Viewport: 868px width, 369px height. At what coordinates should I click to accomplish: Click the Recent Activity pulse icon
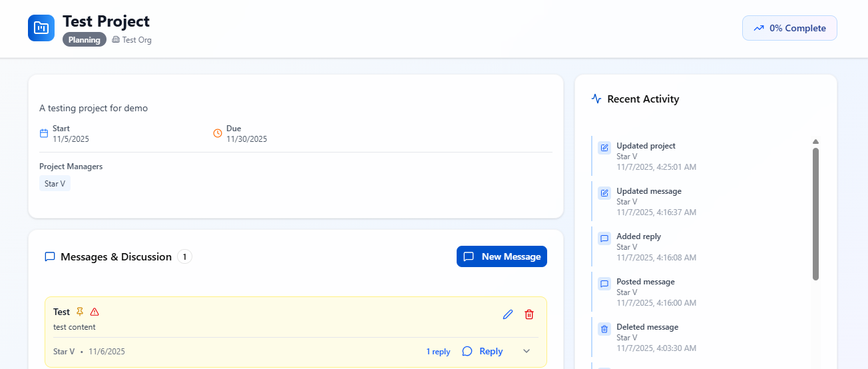point(596,99)
